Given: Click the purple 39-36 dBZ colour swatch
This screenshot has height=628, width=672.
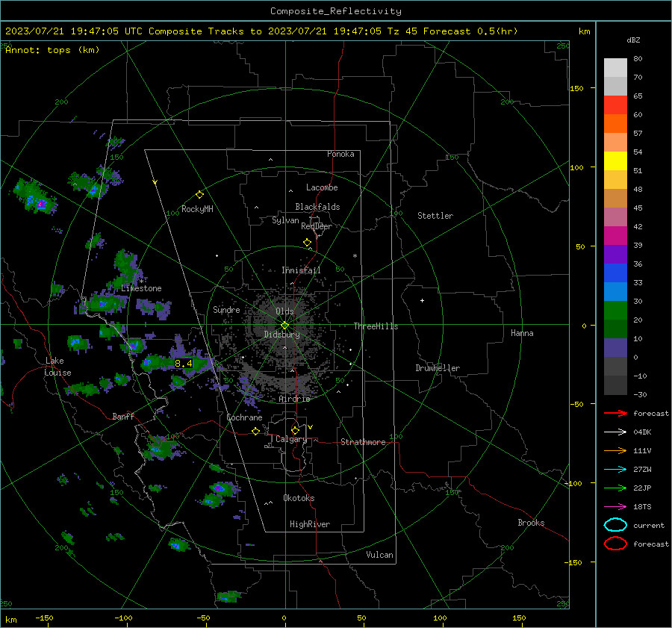Looking at the screenshot, I should coord(615,255).
